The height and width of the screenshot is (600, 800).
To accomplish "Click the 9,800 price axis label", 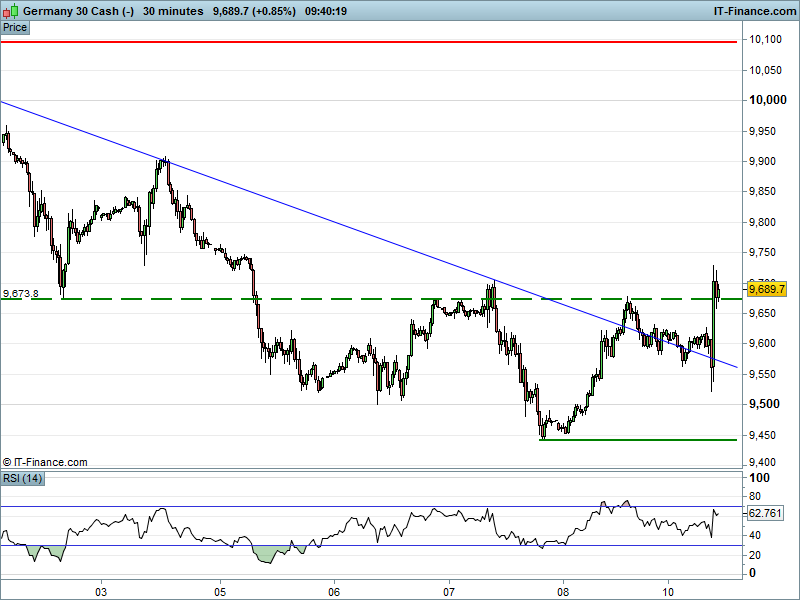I will (762, 222).
